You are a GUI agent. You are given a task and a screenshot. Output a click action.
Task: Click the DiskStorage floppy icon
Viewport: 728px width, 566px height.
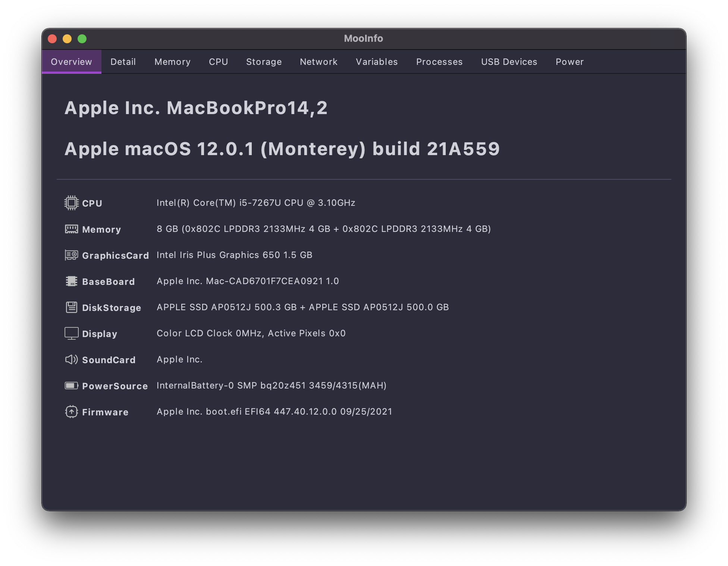[71, 307]
